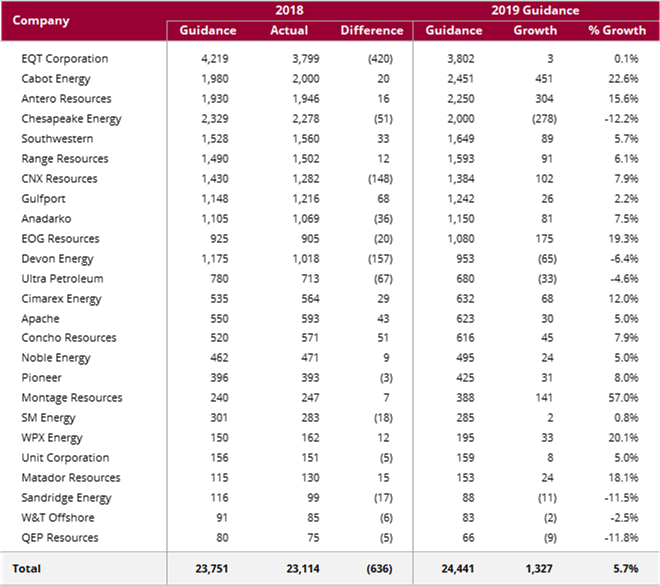Viewport: 660px width, 586px height.
Task: Click W&T Offshore company name
Action: 58,518
